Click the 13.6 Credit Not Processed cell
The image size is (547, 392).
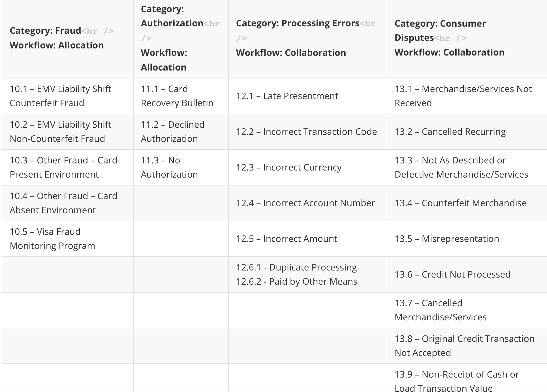[452, 274]
